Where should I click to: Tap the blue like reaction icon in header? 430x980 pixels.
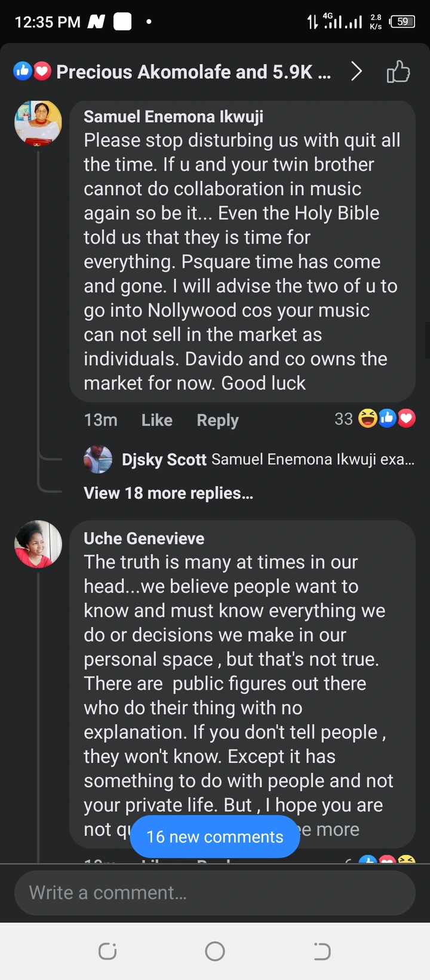pos(23,72)
